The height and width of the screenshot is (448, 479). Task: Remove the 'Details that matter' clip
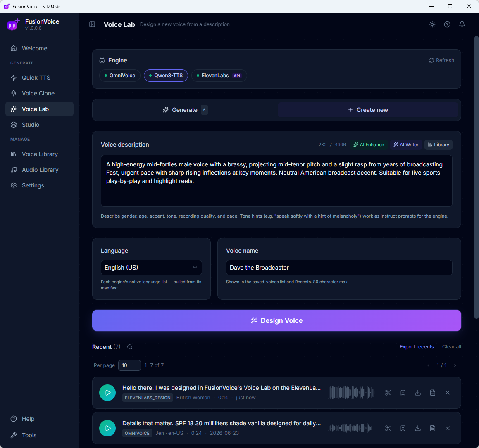click(x=448, y=428)
